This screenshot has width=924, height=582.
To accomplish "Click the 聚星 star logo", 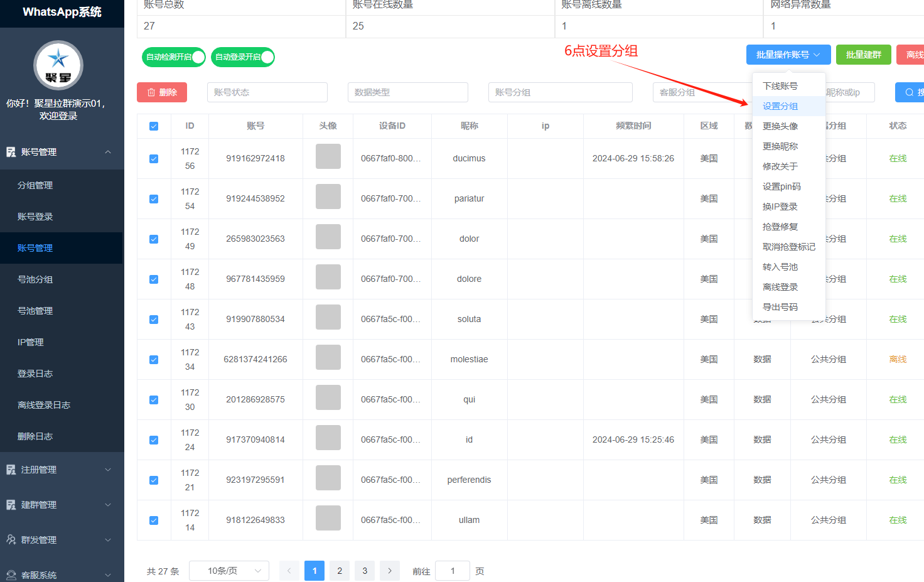I will click(x=58, y=65).
